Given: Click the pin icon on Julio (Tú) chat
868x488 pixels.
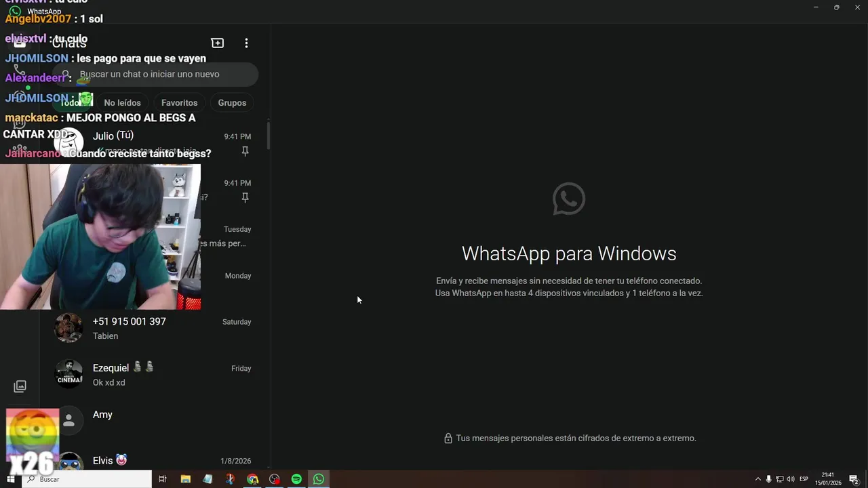Looking at the screenshot, I should [245, 151].
